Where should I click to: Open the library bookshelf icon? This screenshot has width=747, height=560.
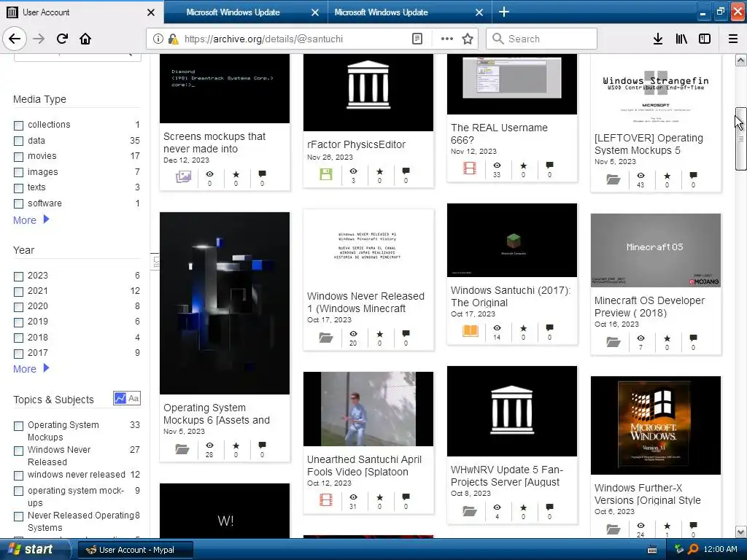pos(681,39)
